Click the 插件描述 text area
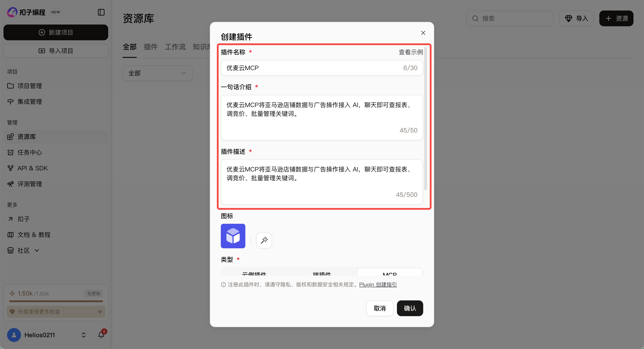644x349 pixels. [322, 182]
